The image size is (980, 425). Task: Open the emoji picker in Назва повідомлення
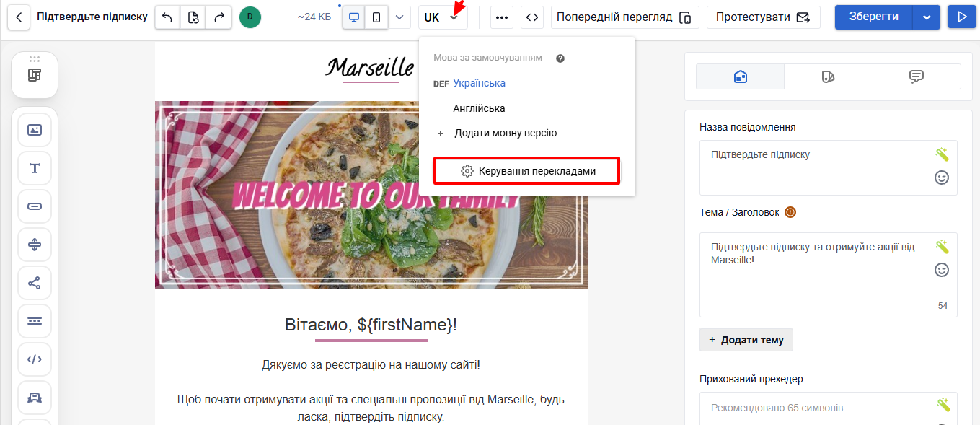point(942,178)
